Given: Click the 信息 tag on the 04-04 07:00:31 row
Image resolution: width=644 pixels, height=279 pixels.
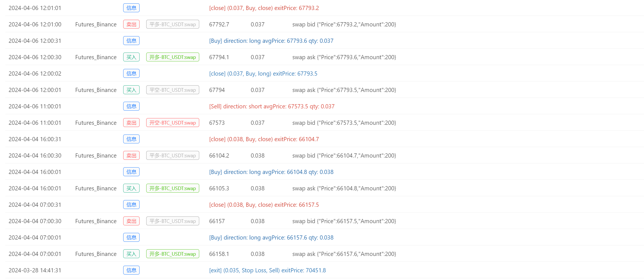Looking at the screenshot, I should point(131,205).
